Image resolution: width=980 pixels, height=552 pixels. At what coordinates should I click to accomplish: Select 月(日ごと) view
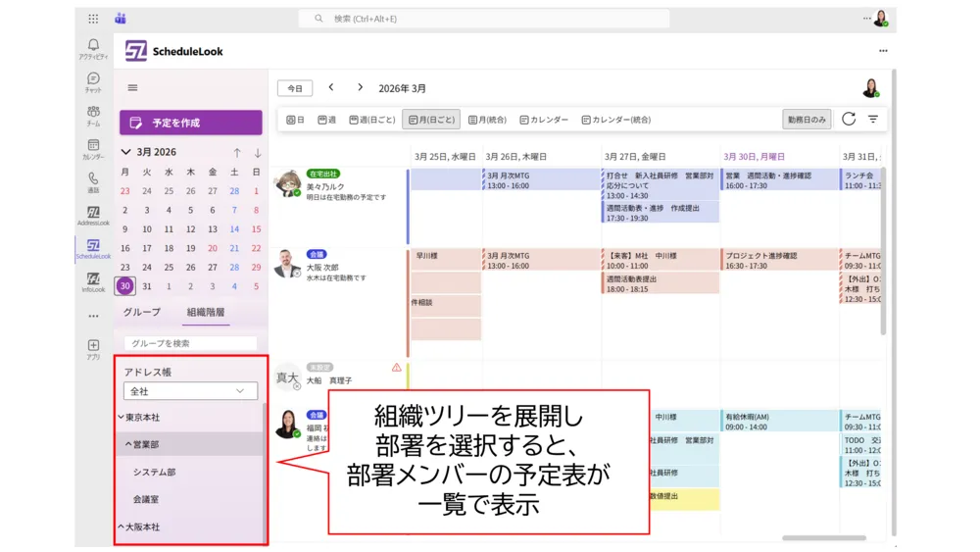(x=431, y=120)
